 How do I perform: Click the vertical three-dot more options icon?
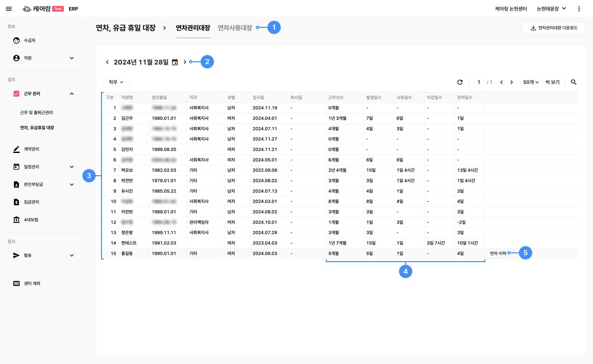tap(579, 9)
